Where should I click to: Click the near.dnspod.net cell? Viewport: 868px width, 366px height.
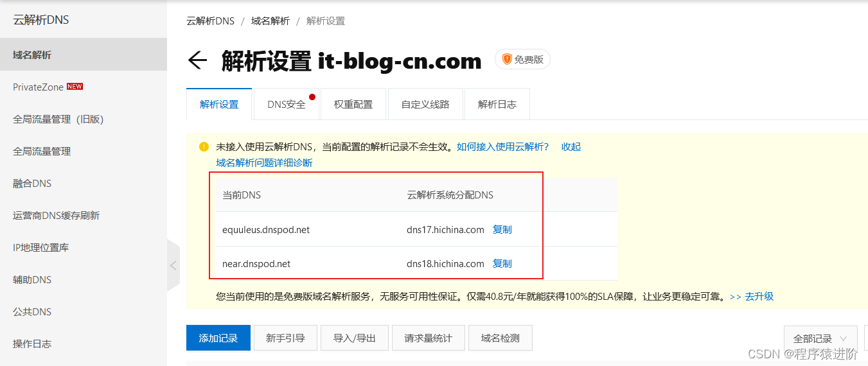point(256,264)
